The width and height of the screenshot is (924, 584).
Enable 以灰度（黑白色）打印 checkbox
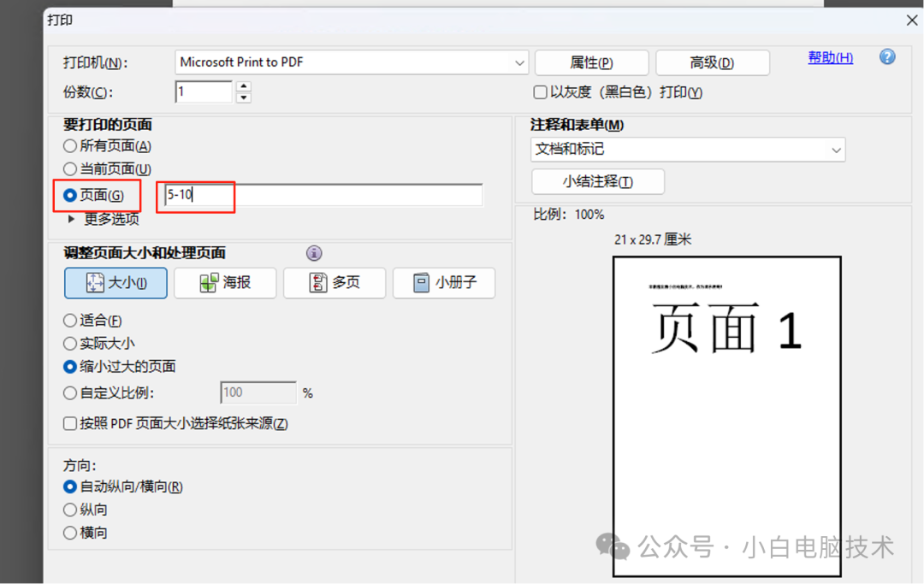point(540,92)
